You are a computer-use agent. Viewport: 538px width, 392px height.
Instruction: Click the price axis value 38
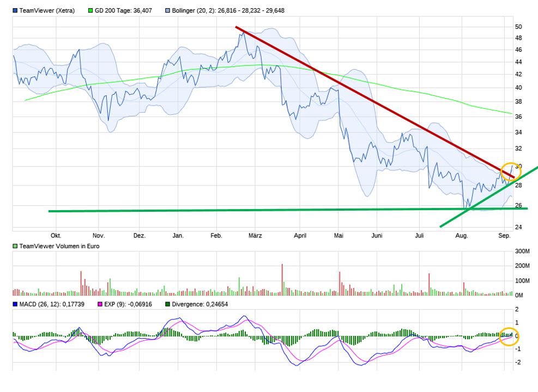[x=518, y=102]
